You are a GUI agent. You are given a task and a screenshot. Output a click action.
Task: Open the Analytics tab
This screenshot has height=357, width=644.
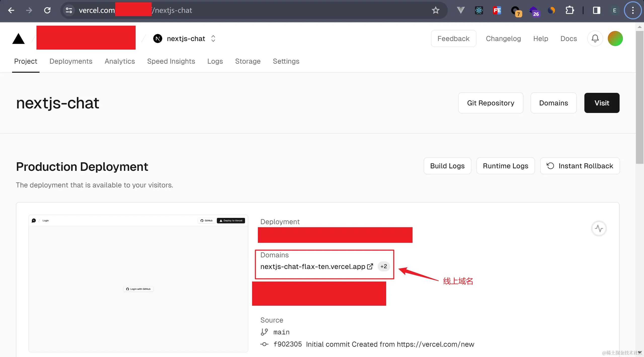pyautogui.click(x=120, y=61)
